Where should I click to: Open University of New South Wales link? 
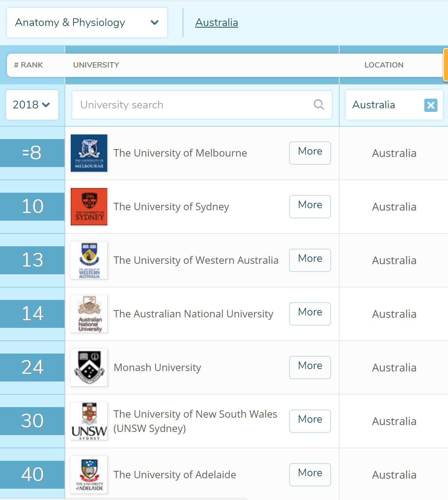click(195, 421)
